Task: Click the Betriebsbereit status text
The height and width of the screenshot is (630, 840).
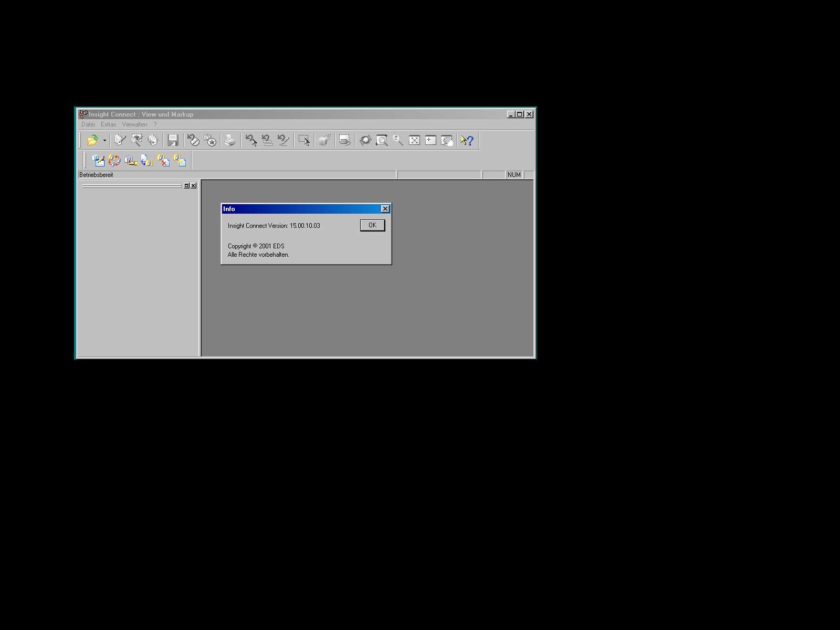Action: 96,175
